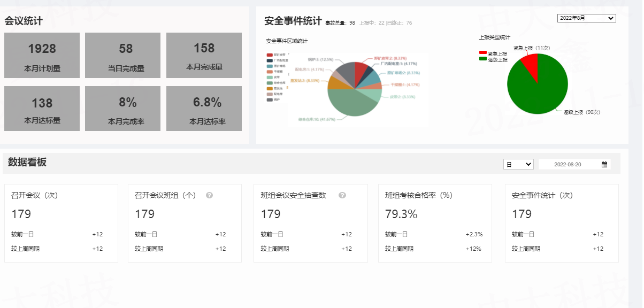The width and height of the screenshot is (644, 308).
Task: Open calendar icon in date field
Action: click(604, 165)
